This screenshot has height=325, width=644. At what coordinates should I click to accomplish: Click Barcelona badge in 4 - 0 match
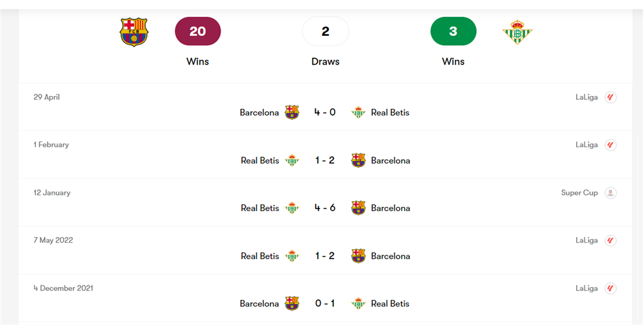(x=292, y=113)
